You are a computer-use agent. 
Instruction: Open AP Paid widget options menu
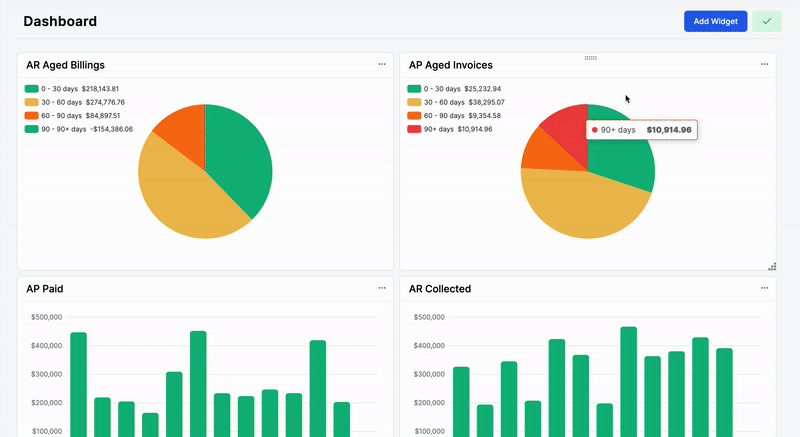[382, 288]
